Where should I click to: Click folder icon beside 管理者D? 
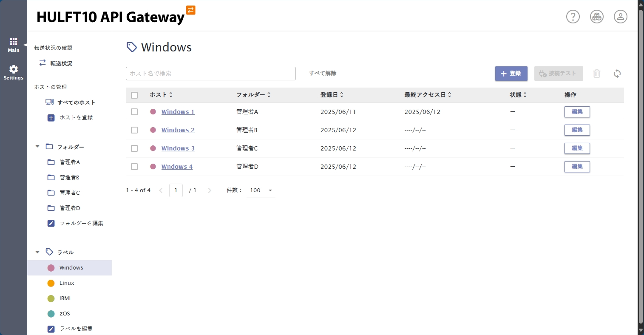pyautogui.click(x=51, y=208)
